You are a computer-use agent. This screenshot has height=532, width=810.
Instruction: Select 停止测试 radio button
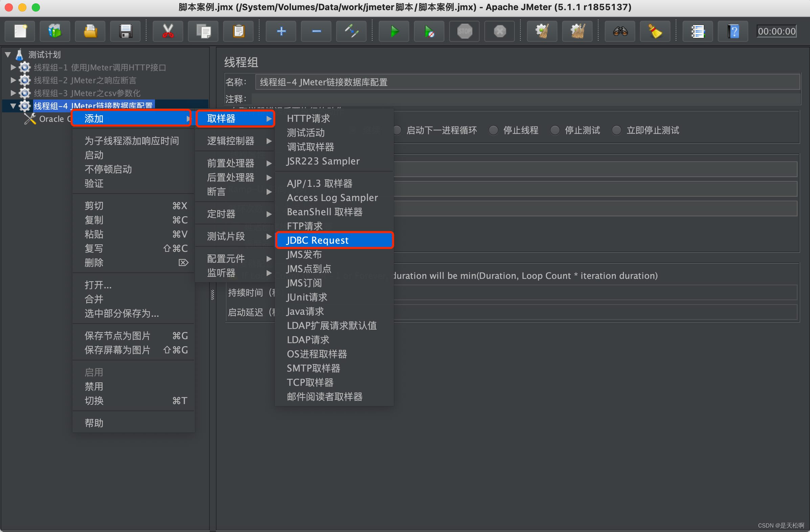pos(555,130)
